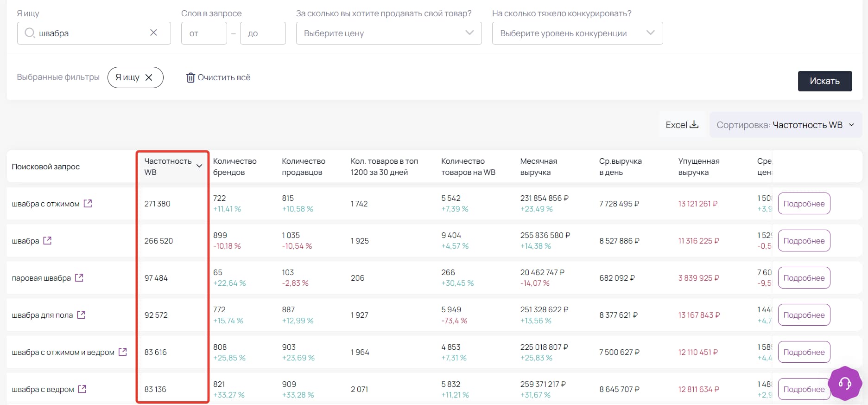Click 'Подробнее' for 'паровая швабра' row
Screen dimensions: 868x405
coord(804,278)
